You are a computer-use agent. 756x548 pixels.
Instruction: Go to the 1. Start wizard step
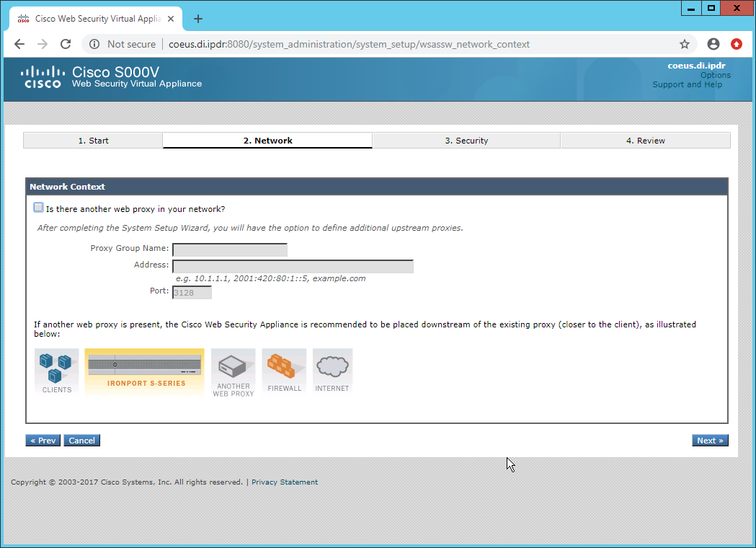(x=93, y=141)
